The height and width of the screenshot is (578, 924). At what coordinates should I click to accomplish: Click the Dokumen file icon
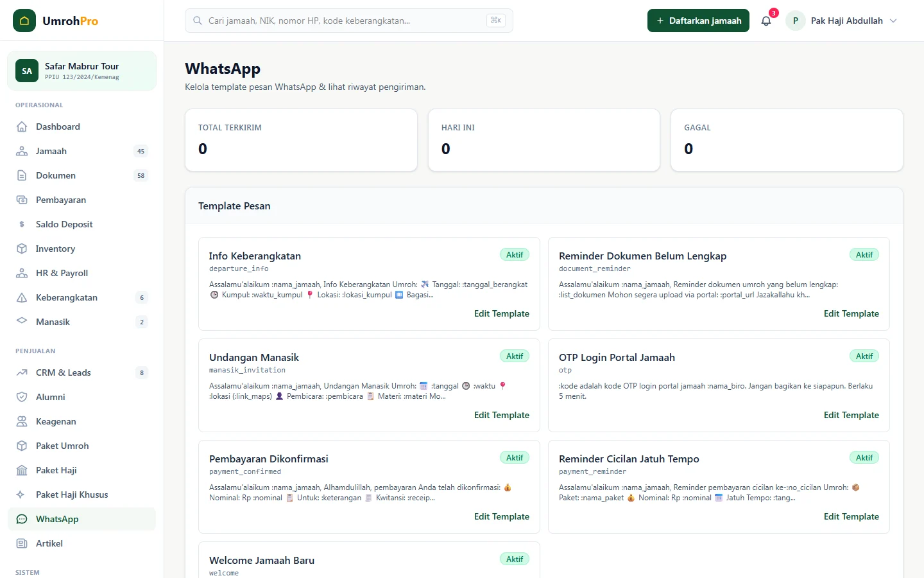tap(22, 175)
